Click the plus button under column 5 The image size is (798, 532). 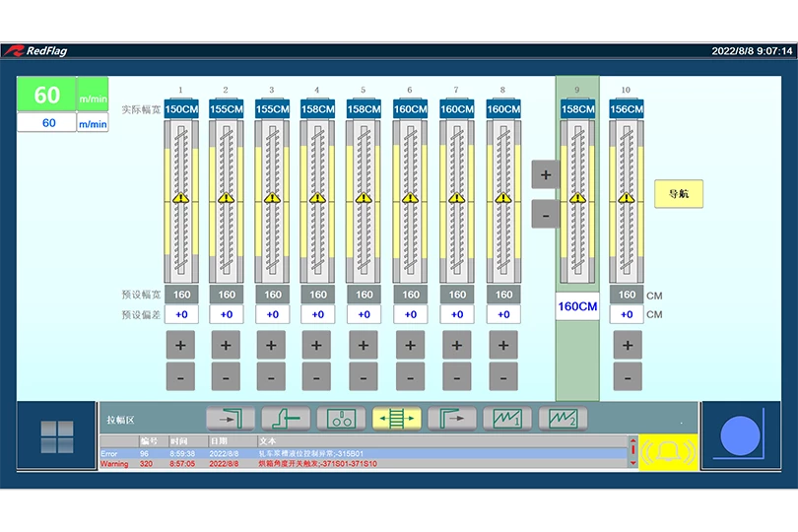pyautogui.click(x=364, y=345)
